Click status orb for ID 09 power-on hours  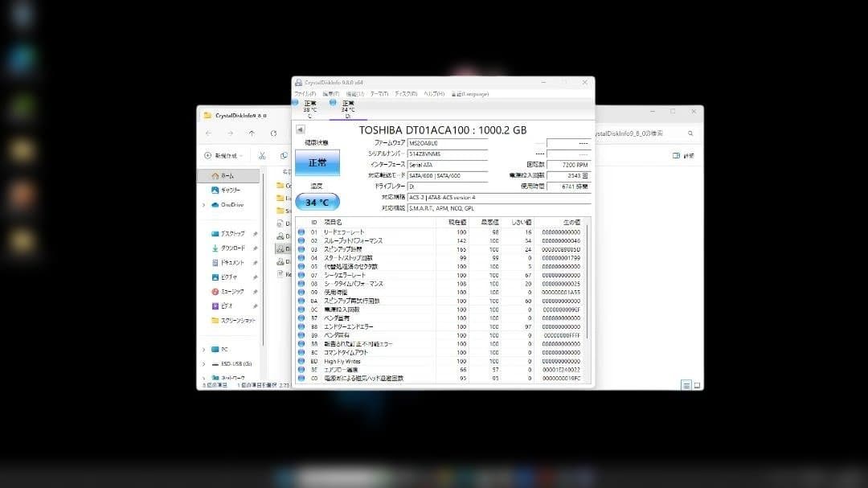[301, 293]
